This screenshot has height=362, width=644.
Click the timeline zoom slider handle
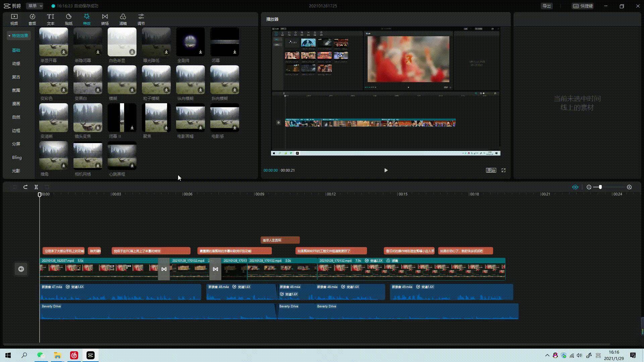(600, 187)
